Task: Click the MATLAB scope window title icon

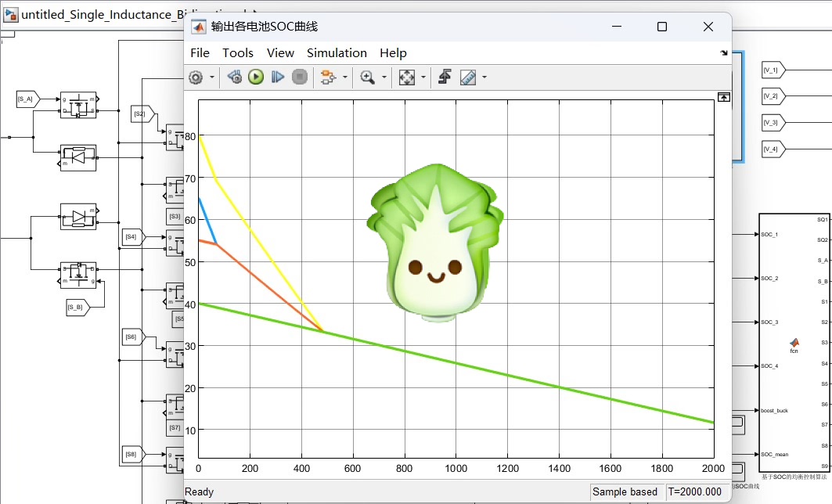Action: point(199,27)
